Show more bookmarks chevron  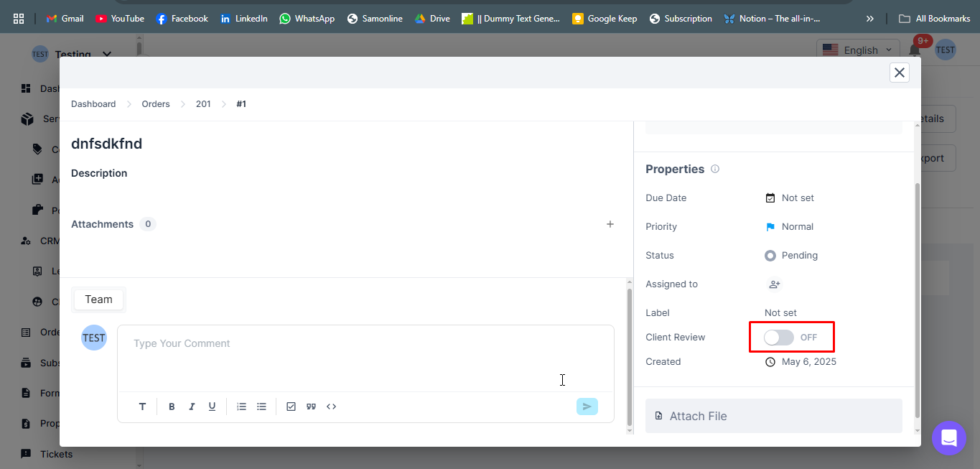point(870,19)
